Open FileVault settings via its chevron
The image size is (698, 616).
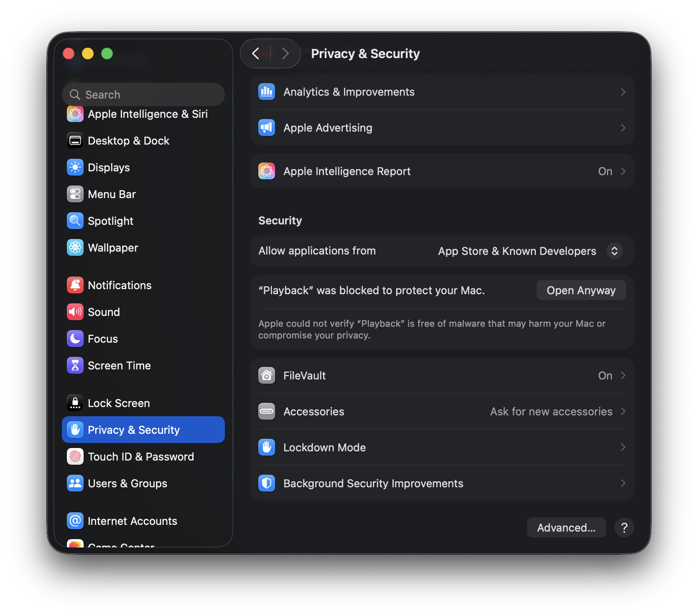point(623,376)
